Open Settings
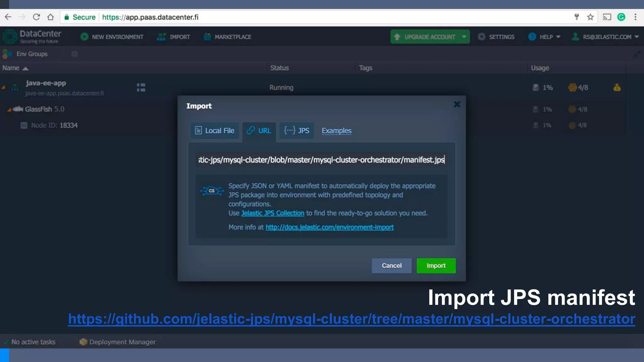Image resolution: width=644 pixels, height=362 pixels. (496, 37)
